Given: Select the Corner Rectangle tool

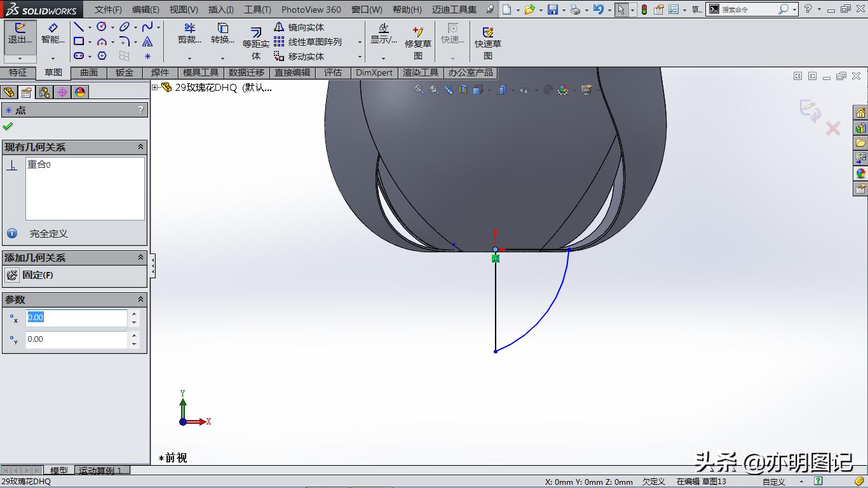Looking at the screenshot, I should 79,41.
